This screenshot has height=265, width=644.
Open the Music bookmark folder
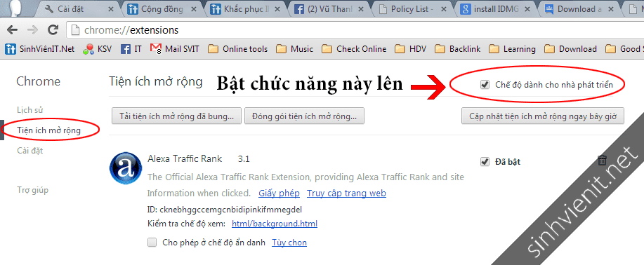click(294, 49)
